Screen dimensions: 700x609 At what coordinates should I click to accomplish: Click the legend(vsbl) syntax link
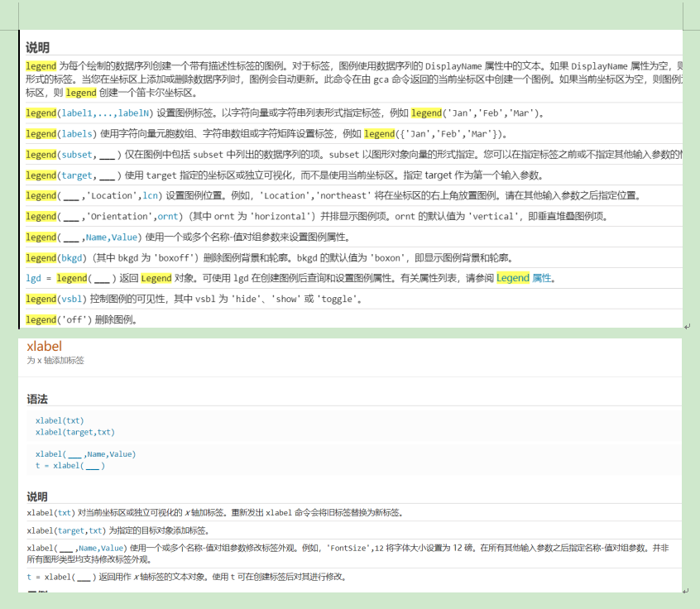pyautogui.click(x=52, y=299)
